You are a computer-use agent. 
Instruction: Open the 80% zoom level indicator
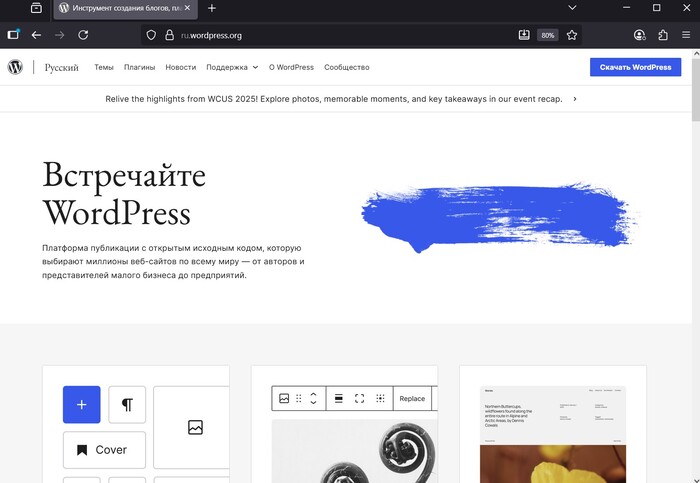click(x=548, y=35)
